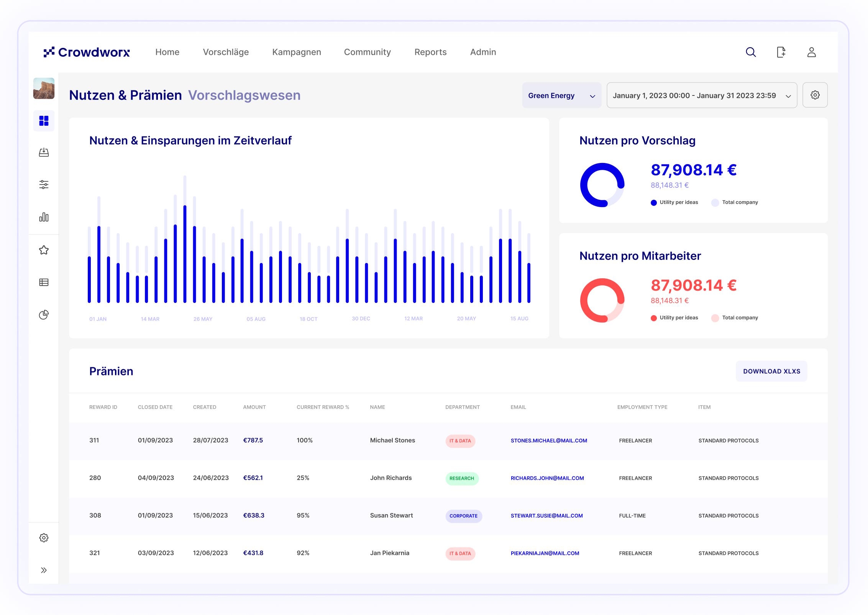The width and height of the screenshot is (868, 615).
Task: Expand the January 2023 date range dropdown
Action: click(x=702, y=95)
